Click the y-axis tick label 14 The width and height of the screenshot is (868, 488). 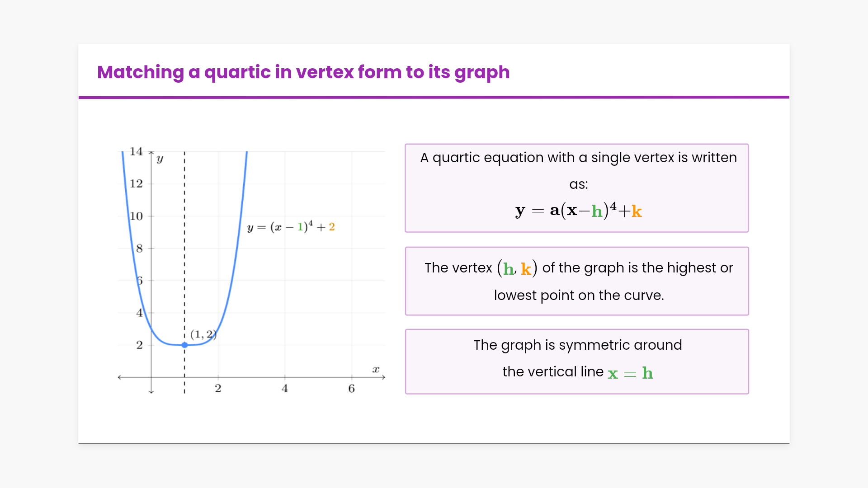136,151
